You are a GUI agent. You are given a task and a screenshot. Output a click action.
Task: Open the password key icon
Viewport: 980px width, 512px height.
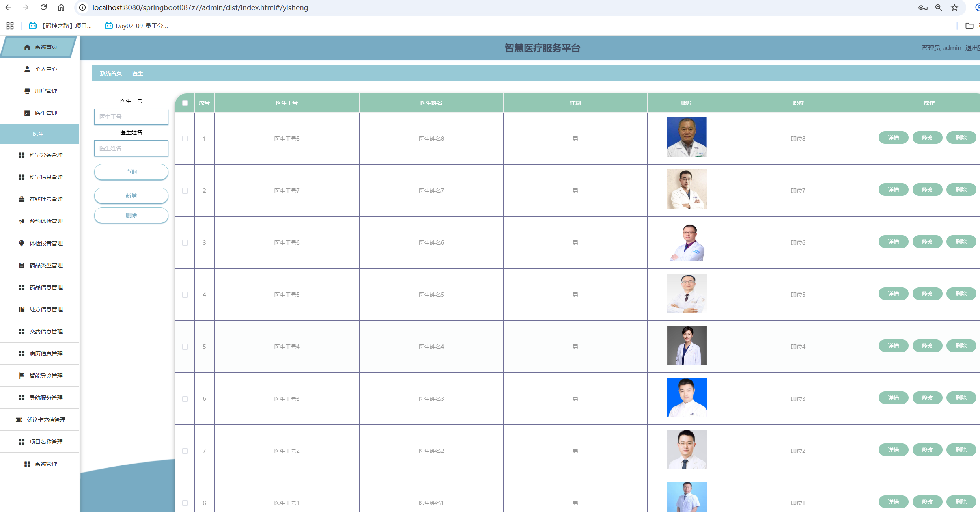pos(923,7)
